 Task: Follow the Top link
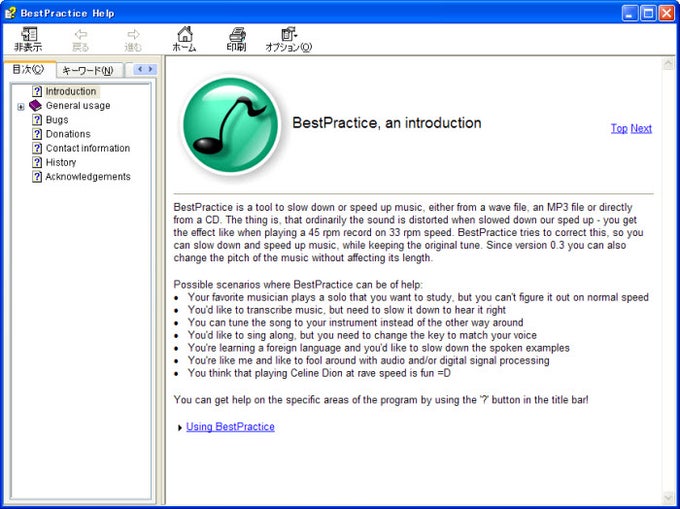pyautogui.click(x=619, y=128)
